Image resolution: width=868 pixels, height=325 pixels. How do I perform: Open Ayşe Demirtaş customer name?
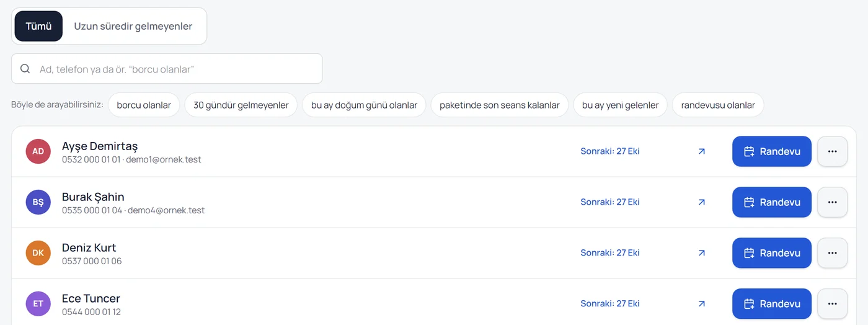click(100, 146)
